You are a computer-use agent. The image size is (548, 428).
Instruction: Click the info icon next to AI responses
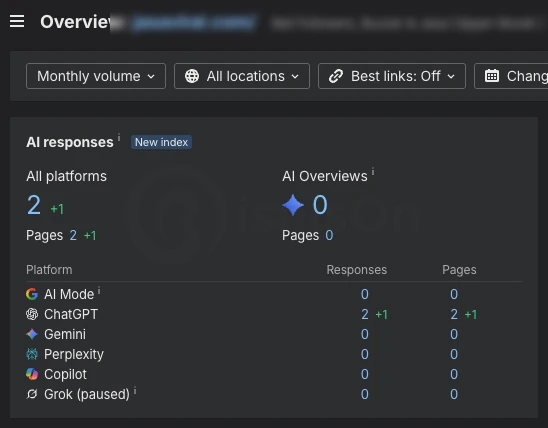119,137
